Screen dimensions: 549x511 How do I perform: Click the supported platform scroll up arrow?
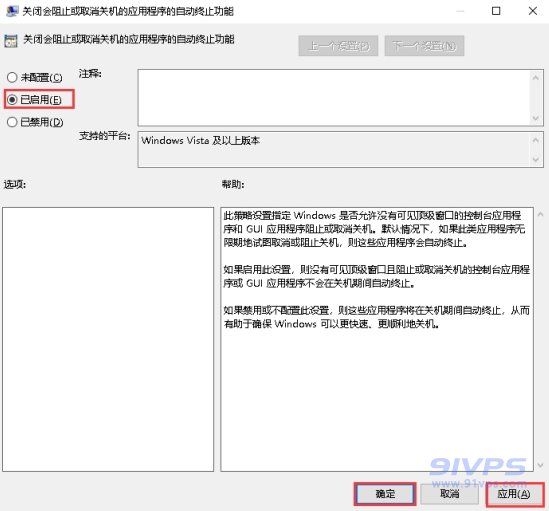pyautogui.click(x=535, y=140)
